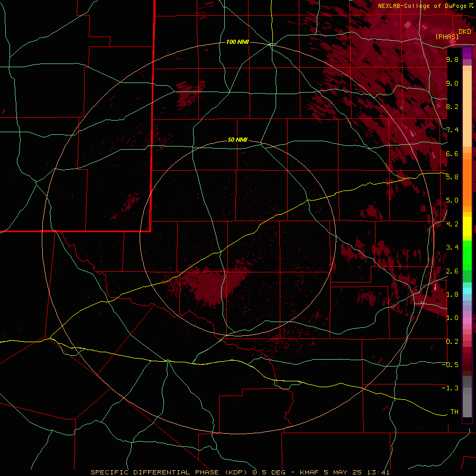This screenshot has width=476, height=476.
Task: Click the 5.8 scale value
Action: pyautogui.click(x=452, y=177)
